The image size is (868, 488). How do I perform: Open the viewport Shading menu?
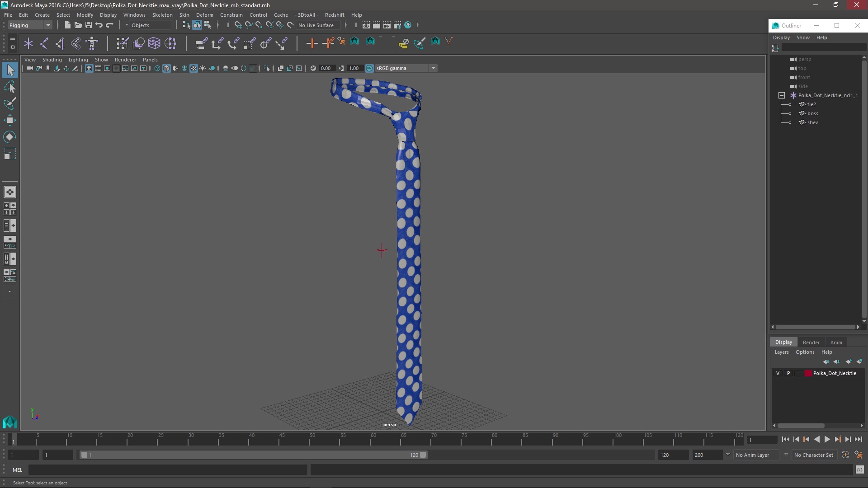coord(52,60)
